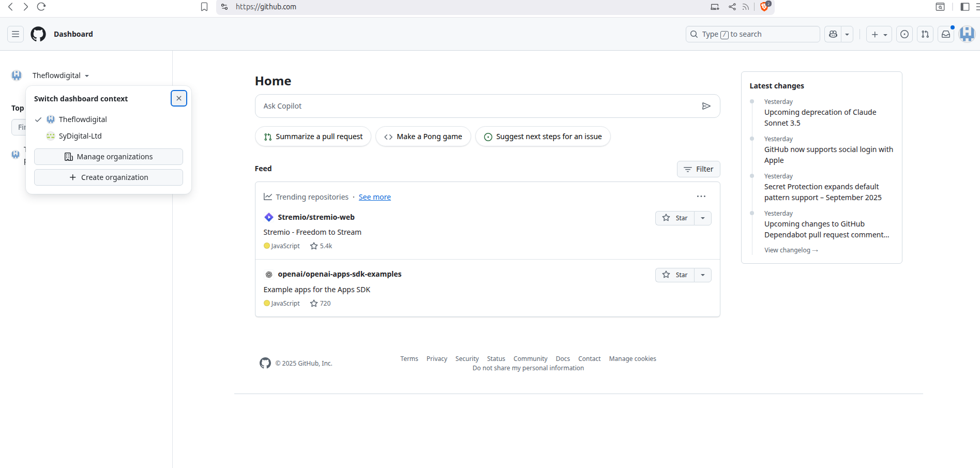Open the Copilot chat icon in header
980x468 pixels.
833,34
